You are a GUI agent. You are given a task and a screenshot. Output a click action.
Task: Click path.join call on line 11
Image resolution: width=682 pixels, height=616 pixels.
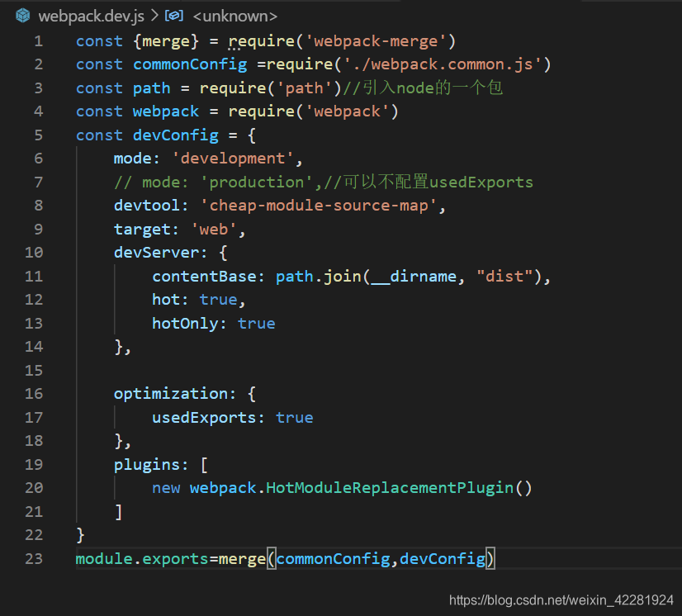point(319,276)
